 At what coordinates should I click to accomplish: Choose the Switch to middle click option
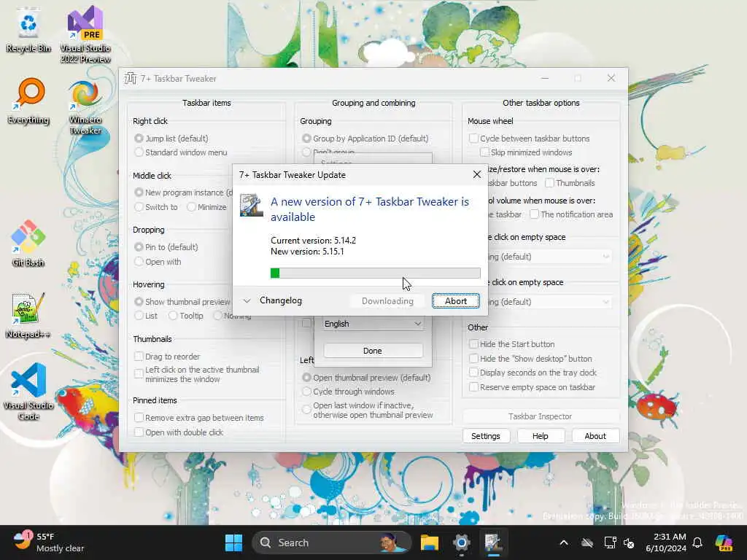(139, 207)
